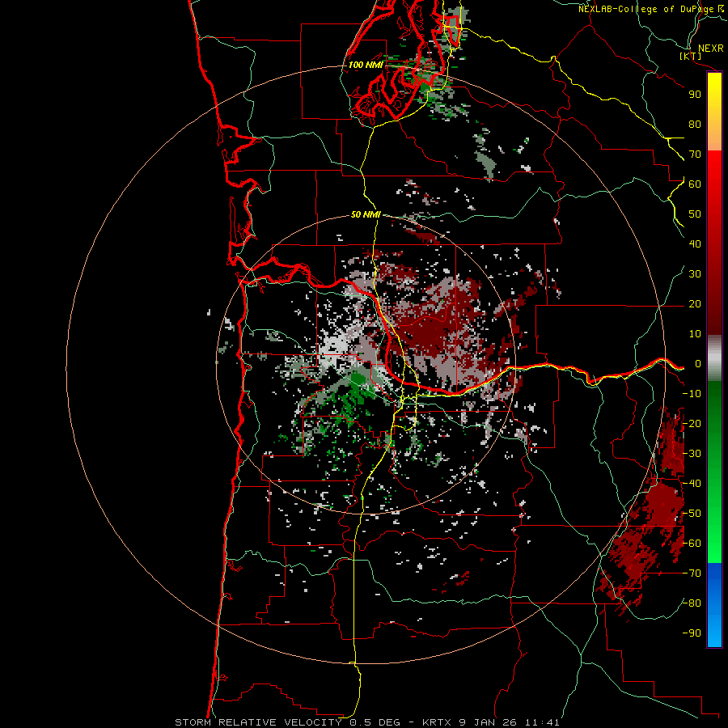
Task: Select the 10 value on velocity scale
Action: click(695, 334)
